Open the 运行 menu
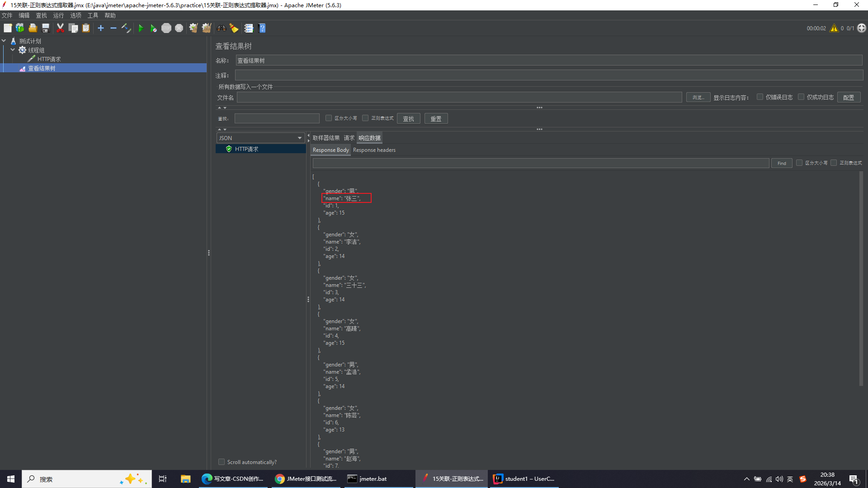The height and width of the screenshot is (488, 868). click(58, 15)
